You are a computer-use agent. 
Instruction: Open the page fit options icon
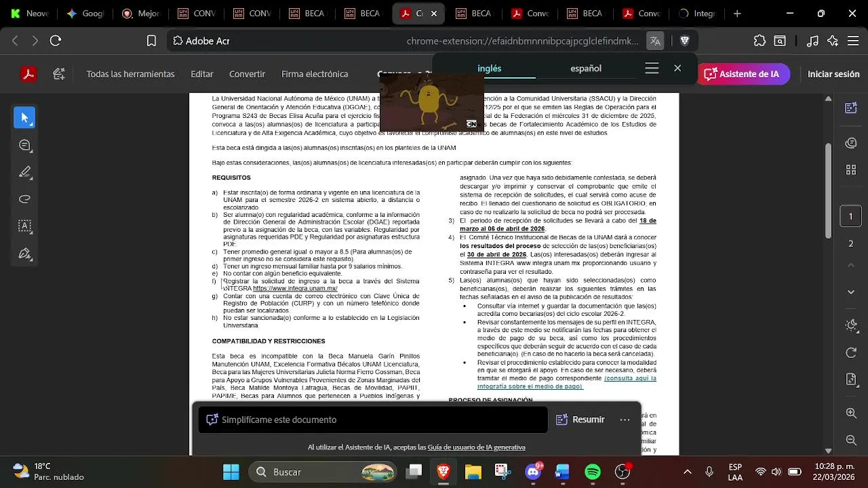(851, 380)
